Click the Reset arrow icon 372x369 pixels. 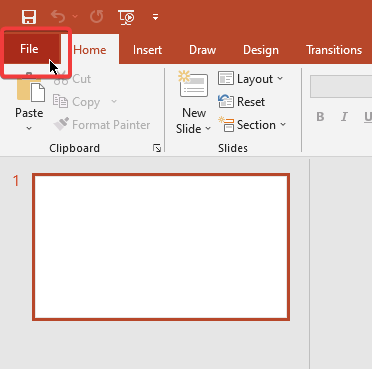tap(226, 101)
